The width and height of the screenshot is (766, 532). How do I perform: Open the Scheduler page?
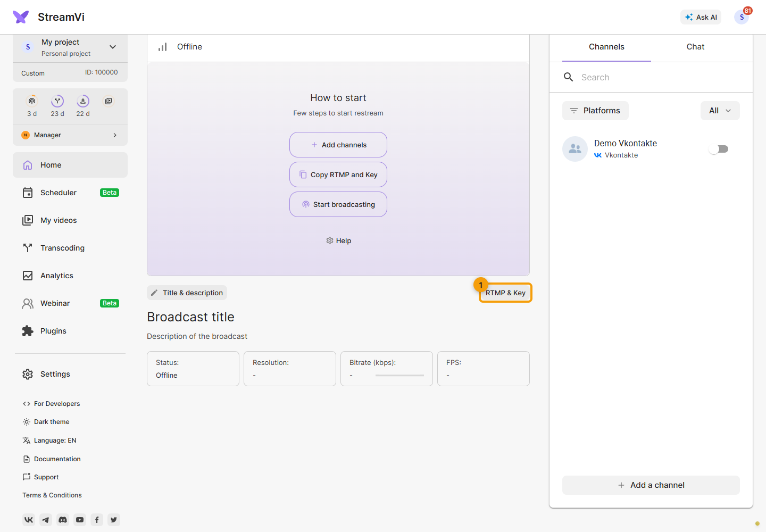70,193
